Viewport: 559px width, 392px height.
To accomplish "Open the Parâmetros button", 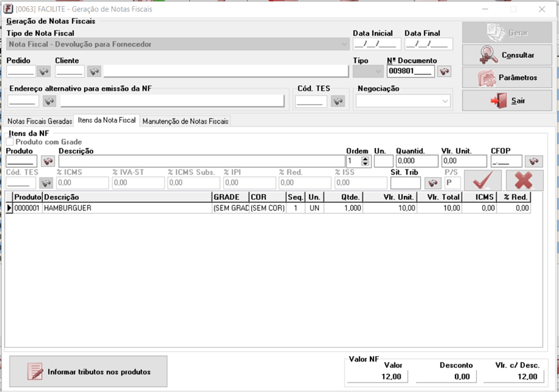I will tap(507, 78).
